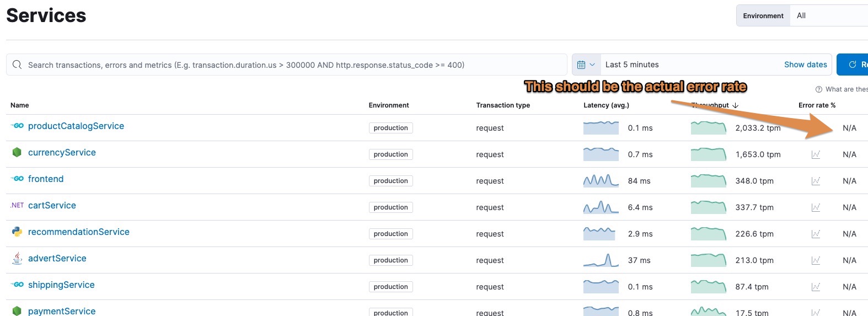868x316 pixels.
Task: Open the cartService link
Action: pyautogui.click(x=52, y=205)
